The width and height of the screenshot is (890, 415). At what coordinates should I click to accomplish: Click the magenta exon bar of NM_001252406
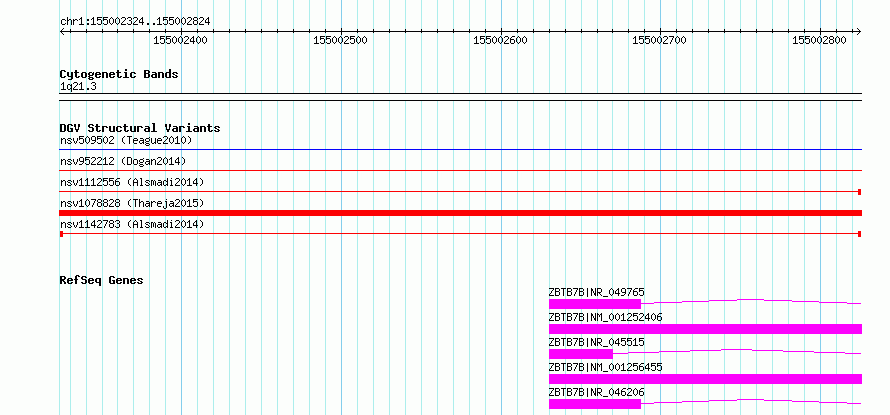pyautogui.click(x=706, y=329)
